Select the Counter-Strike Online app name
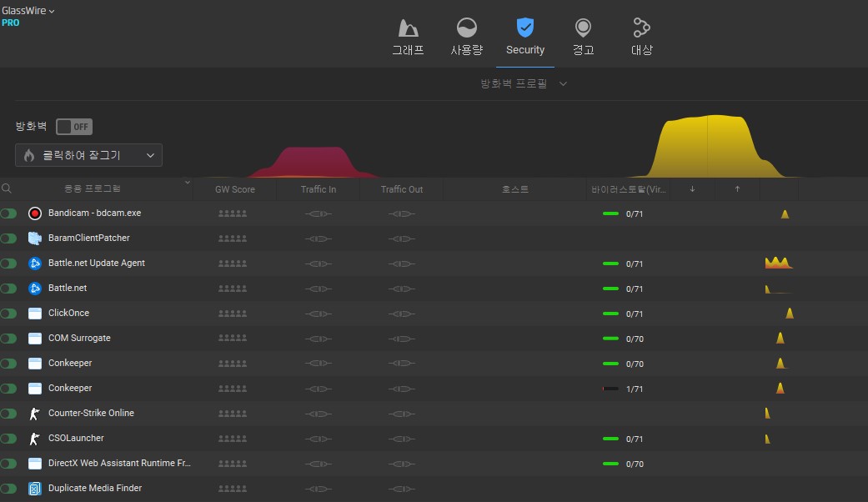This screenshot has width=868, height=502. coord(91,413)
